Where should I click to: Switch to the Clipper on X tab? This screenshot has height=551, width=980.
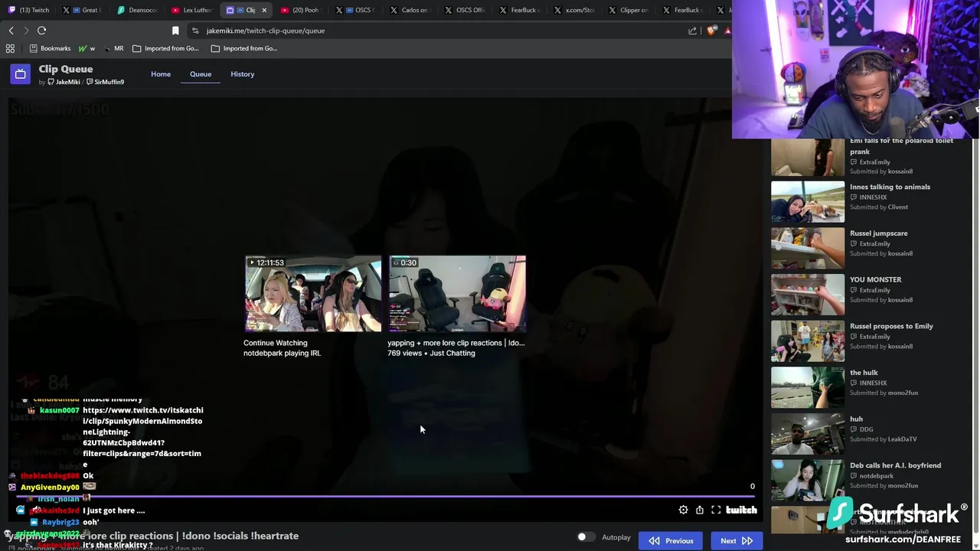coord(627,10)
